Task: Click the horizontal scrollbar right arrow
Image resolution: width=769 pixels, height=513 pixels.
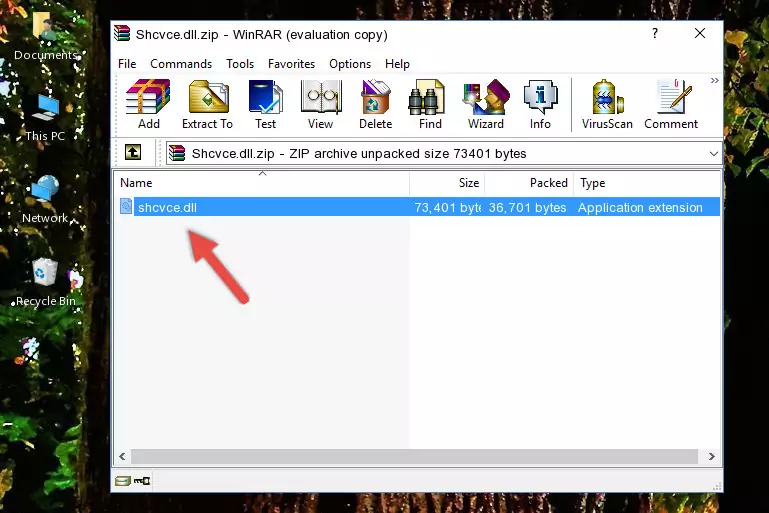Action: pos(712,457)
